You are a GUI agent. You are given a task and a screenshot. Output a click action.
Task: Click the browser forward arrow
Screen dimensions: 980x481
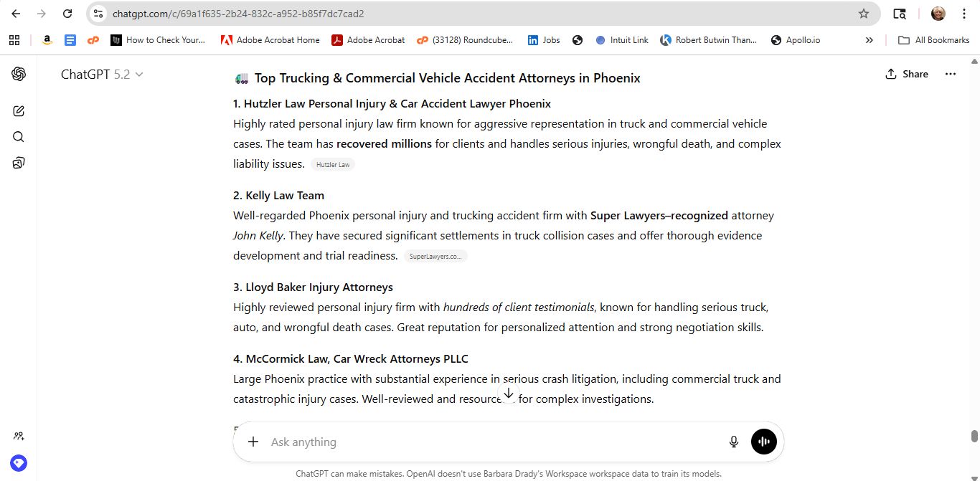(41, 14)
